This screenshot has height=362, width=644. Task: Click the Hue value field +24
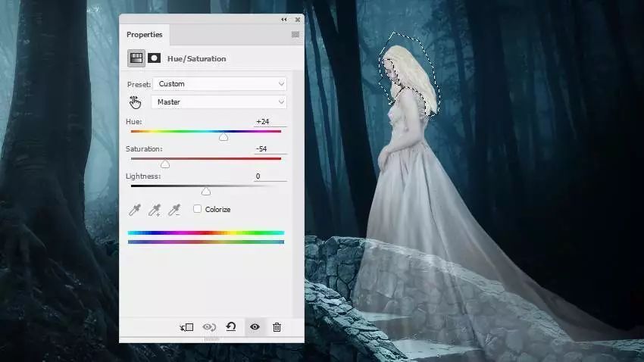point(270,122)
